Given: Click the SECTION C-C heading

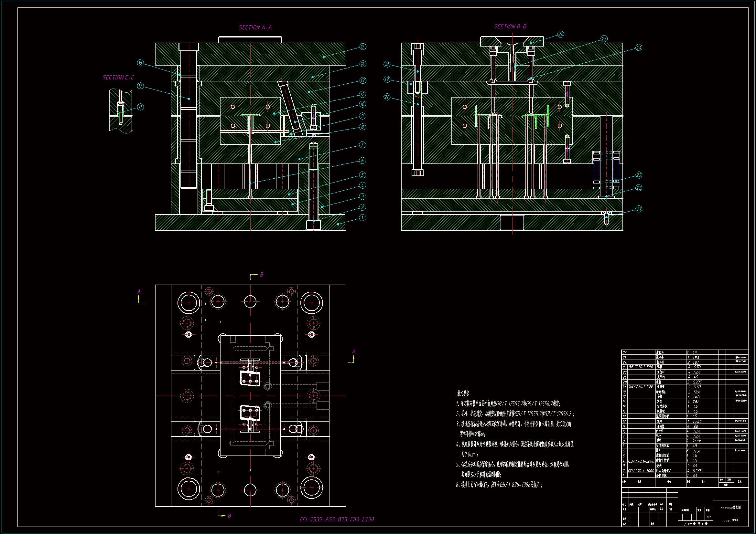Looking at the screenshot, I should (x=118, y=78).
